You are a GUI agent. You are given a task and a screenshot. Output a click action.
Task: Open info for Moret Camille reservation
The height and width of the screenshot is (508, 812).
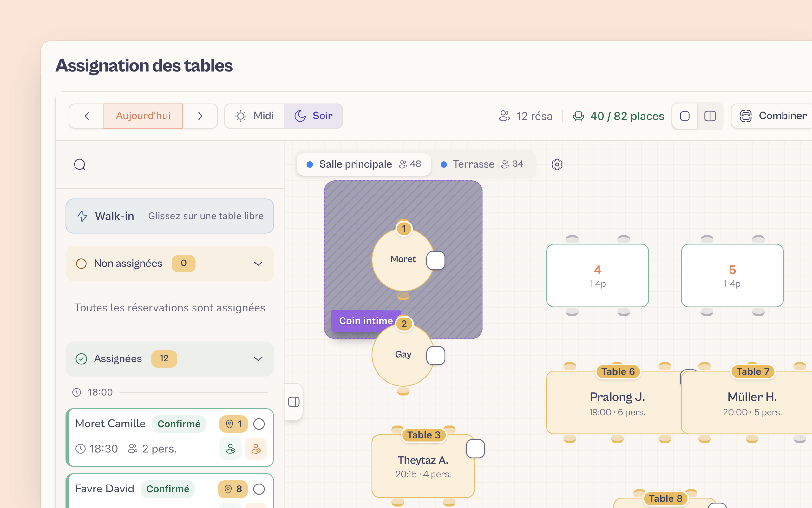(x=259, y=424)
